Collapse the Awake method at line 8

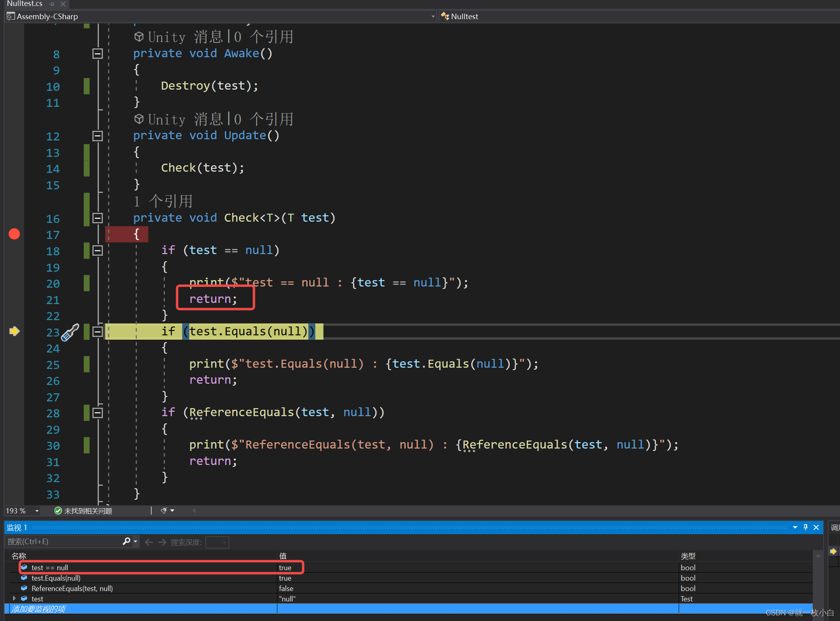(98, 54)
